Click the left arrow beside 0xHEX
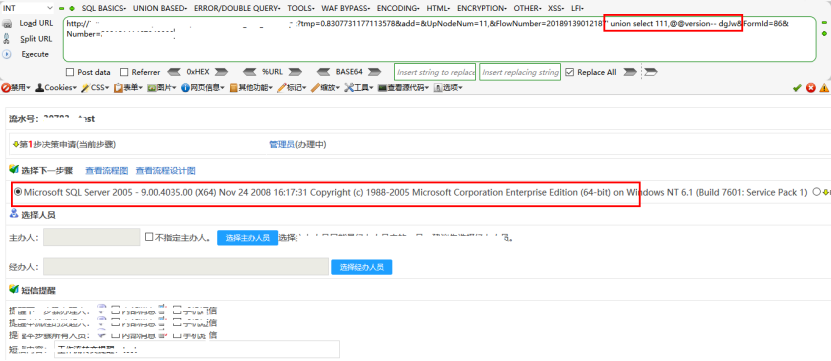Image resolution: width=831 pixels, height=361 pixels. [x=175, y=72]
